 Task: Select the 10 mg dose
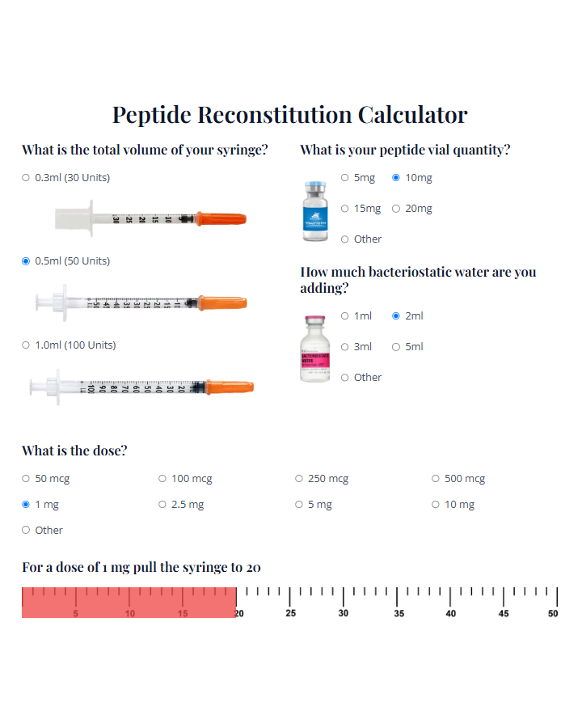point(436,505)
